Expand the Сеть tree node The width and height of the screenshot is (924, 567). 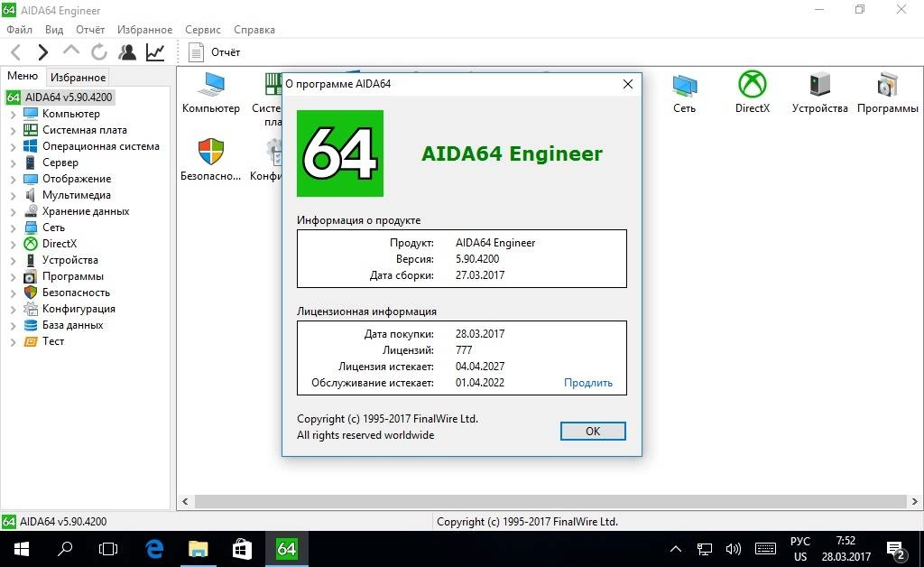(x=13, y=228)
